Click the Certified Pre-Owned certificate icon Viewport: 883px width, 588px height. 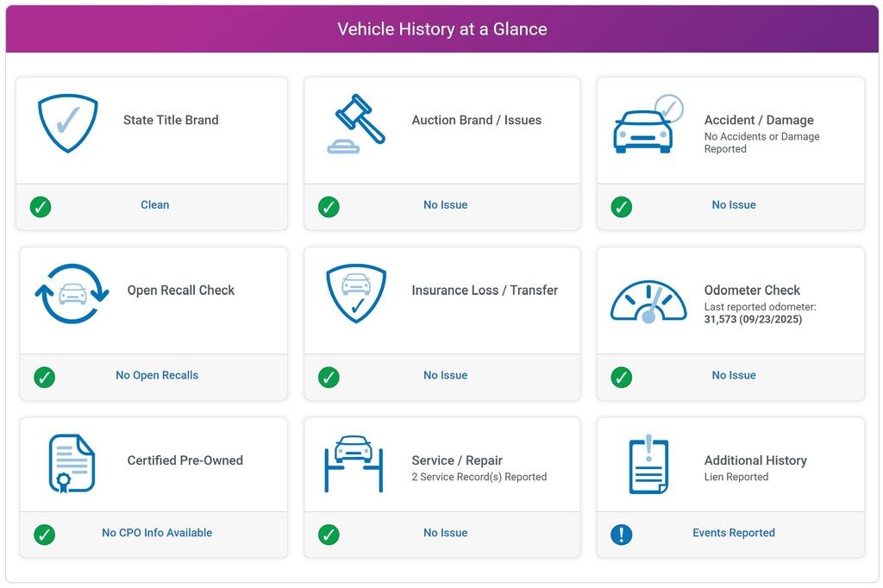[x=71, y=463]
